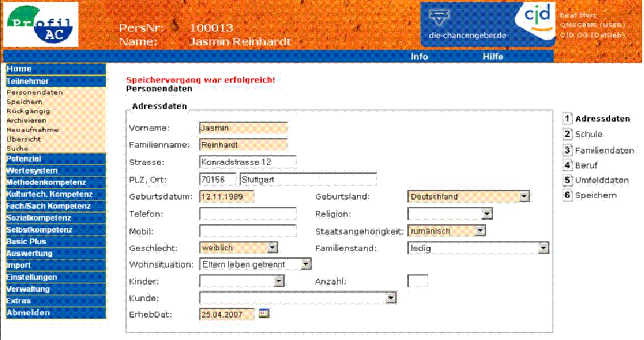This screenshot has height=340, width=644.
Task: Click the Archivieren link under Teilnehmer
Action: click(27, 121)
